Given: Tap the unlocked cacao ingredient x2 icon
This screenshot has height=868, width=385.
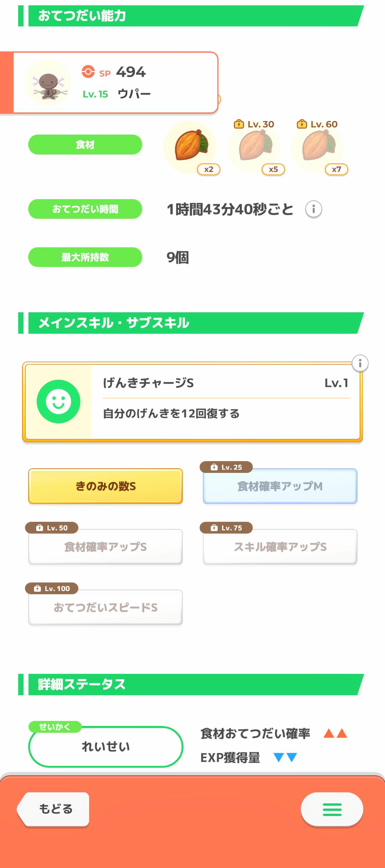Looking at the screenshot, I should point(190,146).
